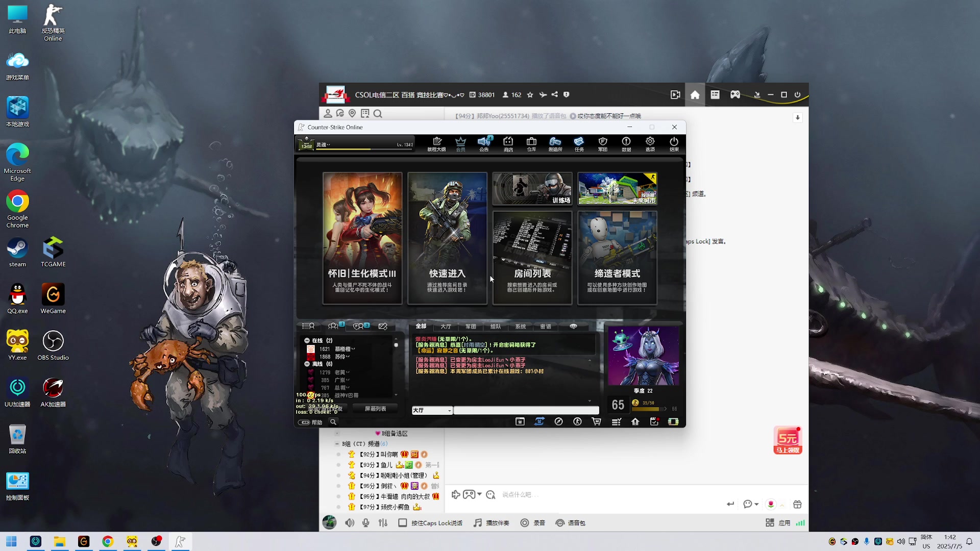
Task: Select the 快速进入 quick join card
Action: coord(447,238)
